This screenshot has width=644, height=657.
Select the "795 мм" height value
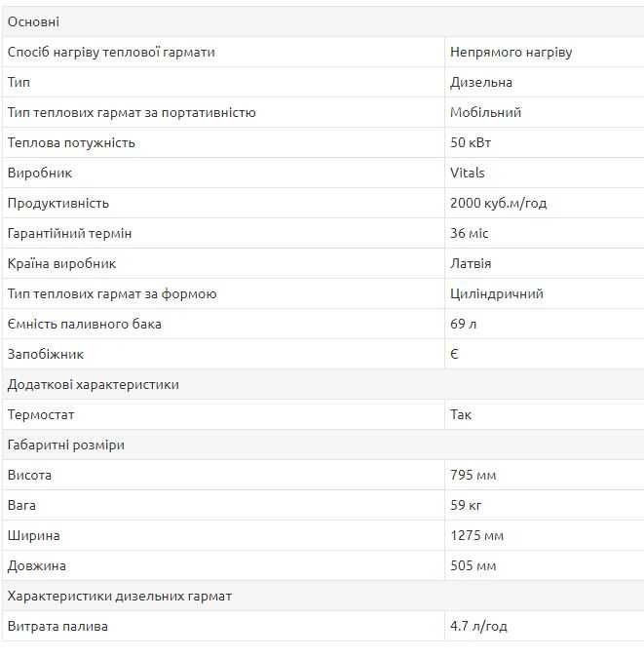coord(474,475)
